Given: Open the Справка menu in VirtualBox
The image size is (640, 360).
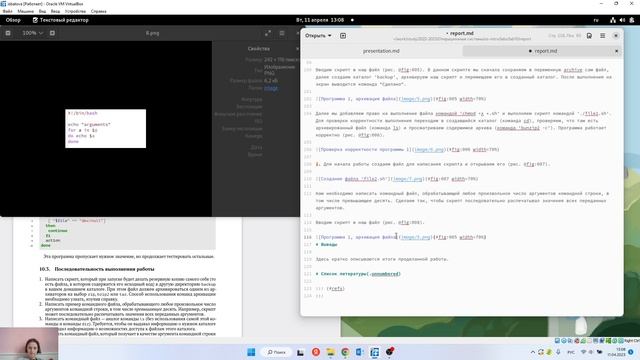Looking at the screenshot, I should [98, 11].
